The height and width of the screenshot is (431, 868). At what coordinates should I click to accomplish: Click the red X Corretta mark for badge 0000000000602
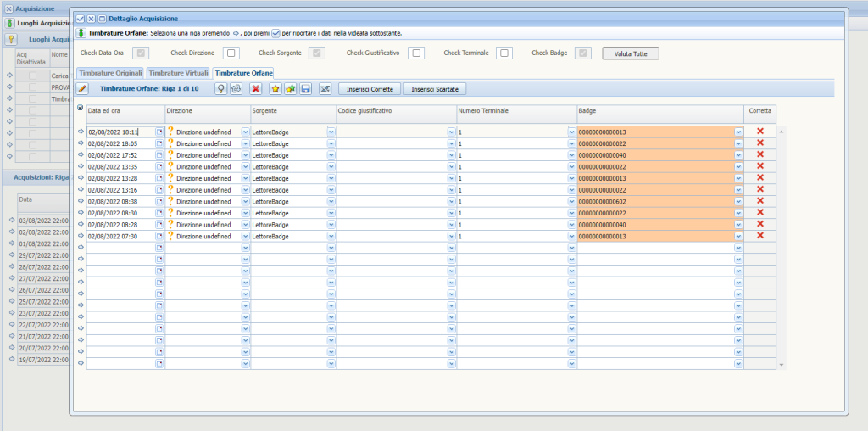[x=760, y=201]
